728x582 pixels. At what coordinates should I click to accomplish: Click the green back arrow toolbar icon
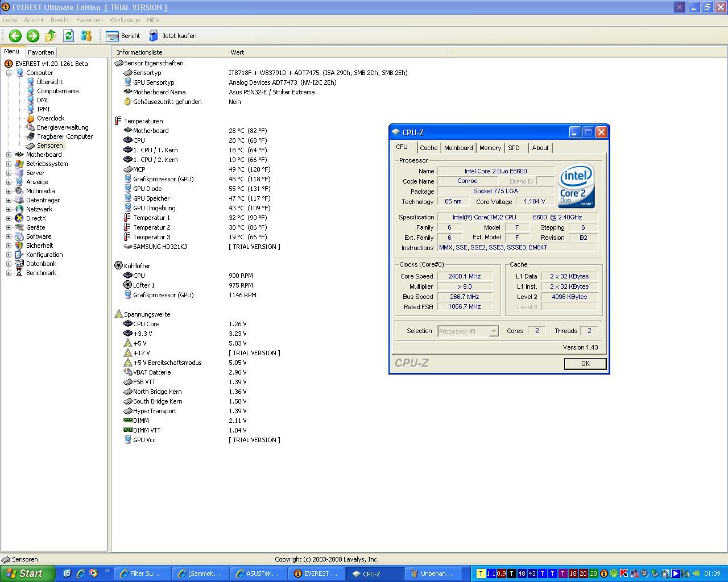point(15,36)
